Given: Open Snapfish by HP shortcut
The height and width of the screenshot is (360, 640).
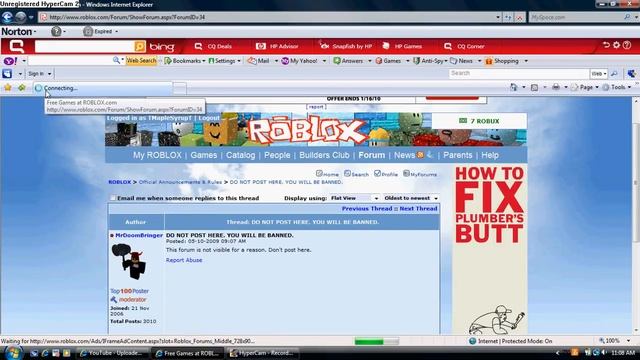Looking at the screenshot, I should (346, 46).
